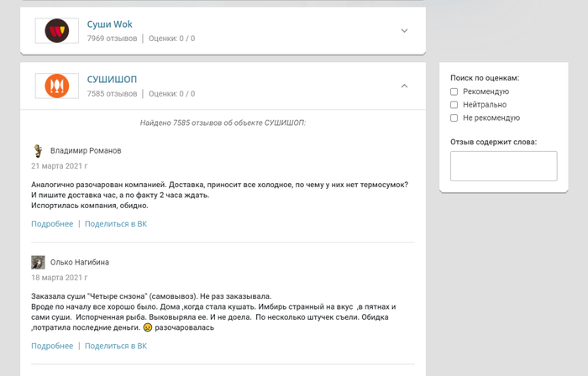The image size is (588, 376).
Task: Click the date 21 марта 2021 г
Action: point(60,166)
